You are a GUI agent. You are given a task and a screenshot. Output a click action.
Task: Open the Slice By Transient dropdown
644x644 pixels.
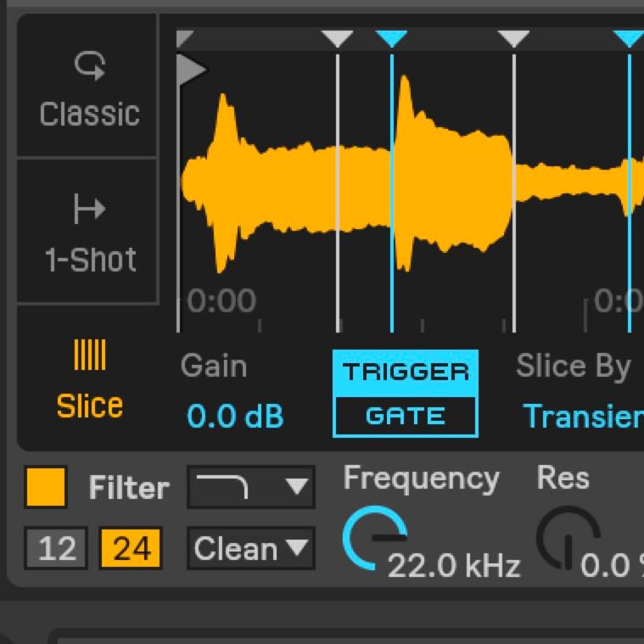(582, 416)
